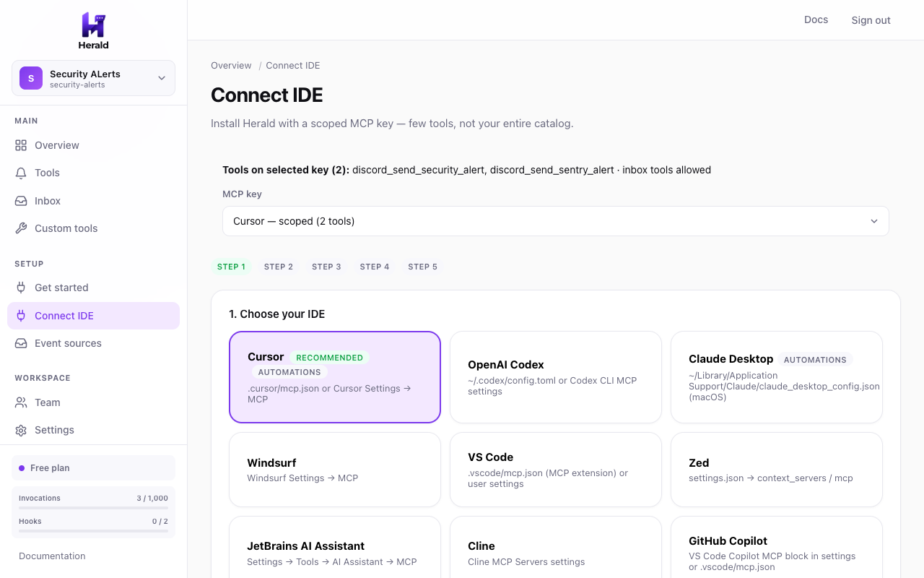The height and width of the screenshot is (578, 924).
Task: Click the Event sources tray icon
Action: [21, 343]
